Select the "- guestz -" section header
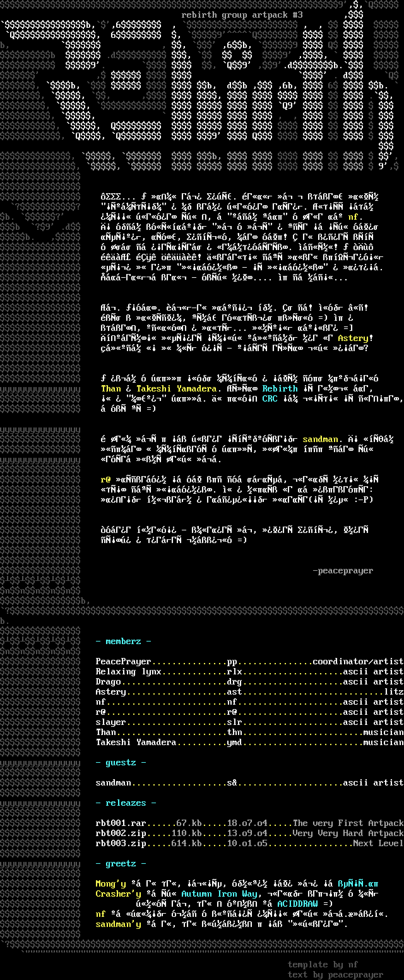The width and height of the screenshot is (404, 980). click(x=121, y=763)
